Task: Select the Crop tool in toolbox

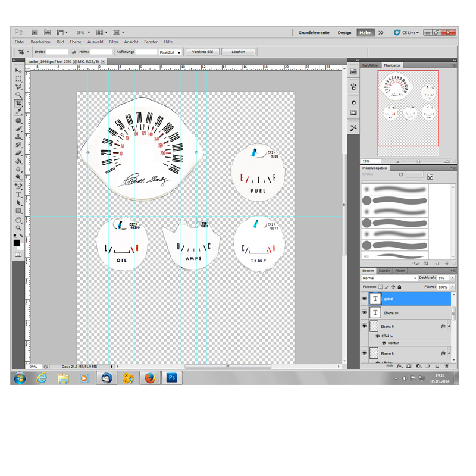Action: (18, 103)
